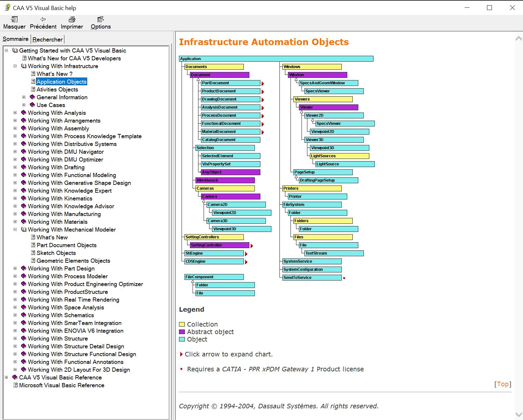This screenshot has height=420, width=523.
Task: Open Working With Space Analysis topic
Action: click(66, 307)
